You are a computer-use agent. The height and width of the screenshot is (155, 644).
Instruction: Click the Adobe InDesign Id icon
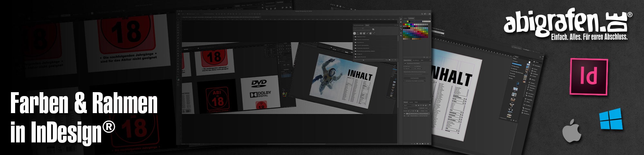(x=589, y=77)
